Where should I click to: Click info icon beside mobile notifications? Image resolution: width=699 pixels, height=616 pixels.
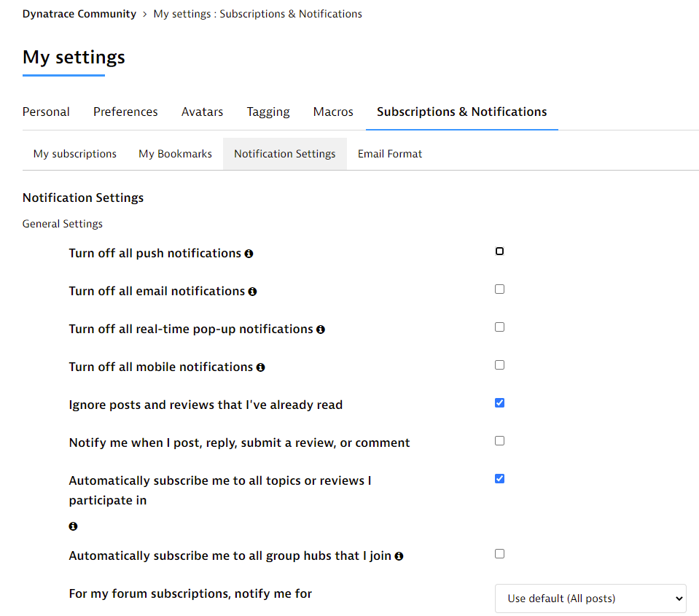click(x=260, y=367)
